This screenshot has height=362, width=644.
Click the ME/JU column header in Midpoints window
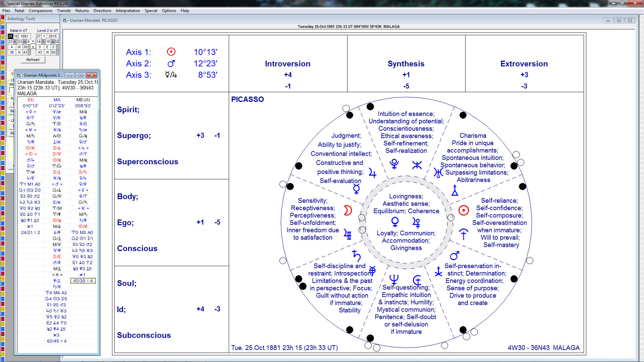click(83, 100)
